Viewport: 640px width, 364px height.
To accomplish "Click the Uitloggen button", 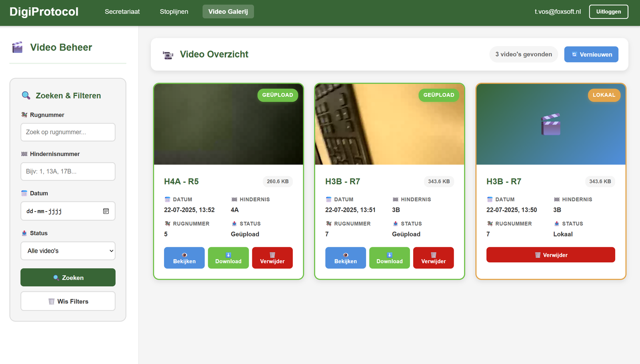I will 608,12.
